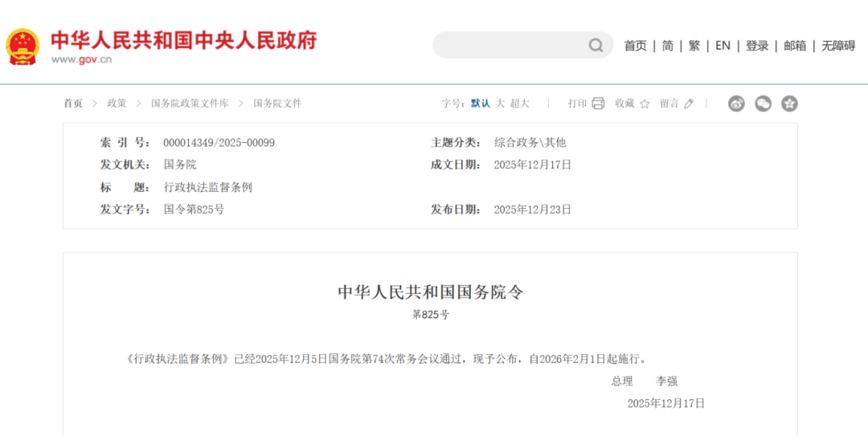Image resolution: width=868 pixels, height=436 pixels.
Task: Click the comment (留言) pencil icon
Action: click(x=689, y=104)
